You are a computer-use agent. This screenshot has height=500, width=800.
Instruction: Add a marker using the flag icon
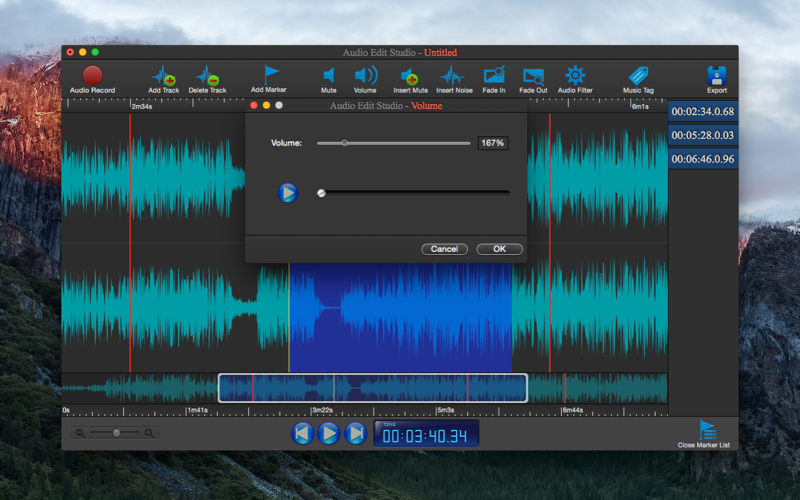(270, 75)
